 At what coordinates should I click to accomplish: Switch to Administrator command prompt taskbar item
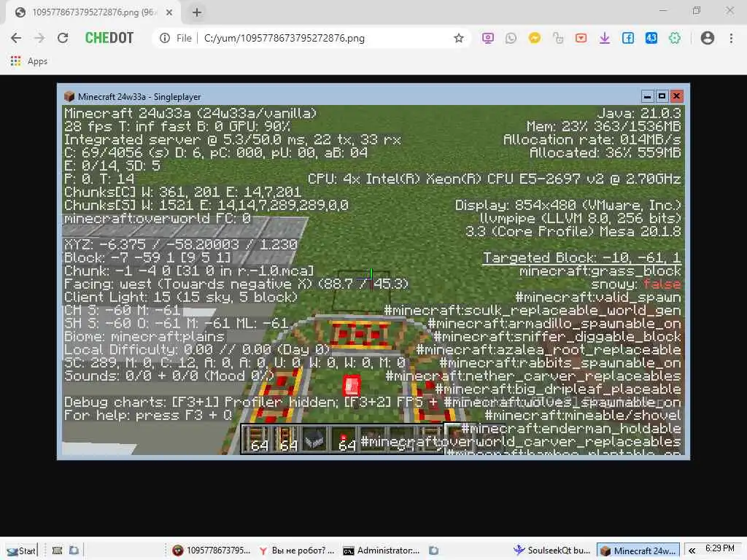click(x=382, y=551)
